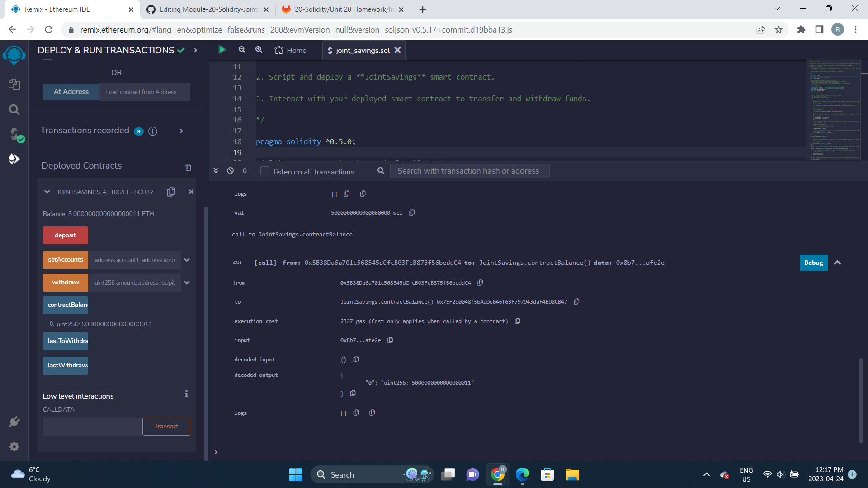
Task: Clear the terminal console with the ban icon
Action: pos(231,171)
